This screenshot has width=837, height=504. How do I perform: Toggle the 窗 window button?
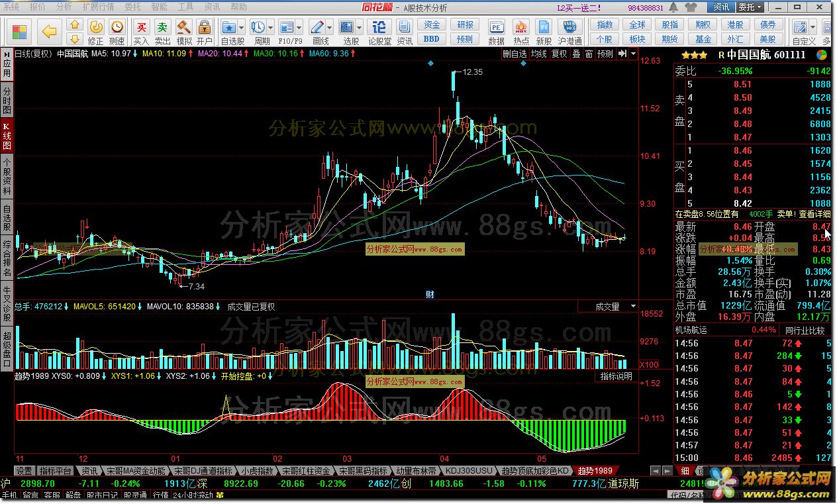589,54
